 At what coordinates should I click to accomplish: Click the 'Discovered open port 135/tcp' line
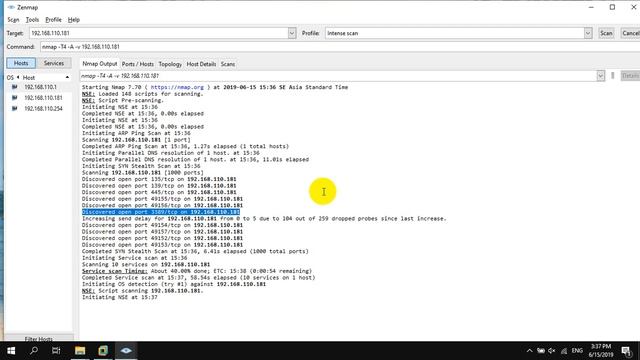pos(159,179)
